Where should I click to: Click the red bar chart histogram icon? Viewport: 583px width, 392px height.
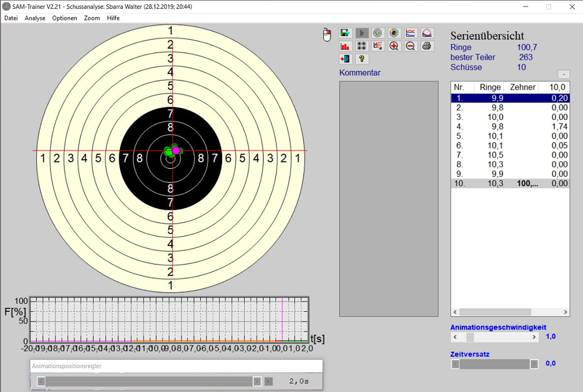[x=345, y=46]
